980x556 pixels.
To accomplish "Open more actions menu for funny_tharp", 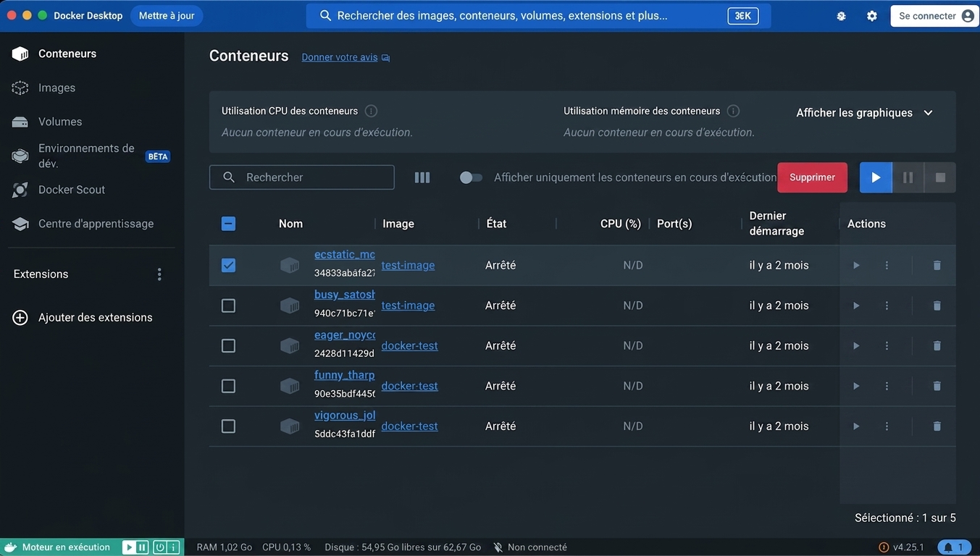I will [887, 386].
